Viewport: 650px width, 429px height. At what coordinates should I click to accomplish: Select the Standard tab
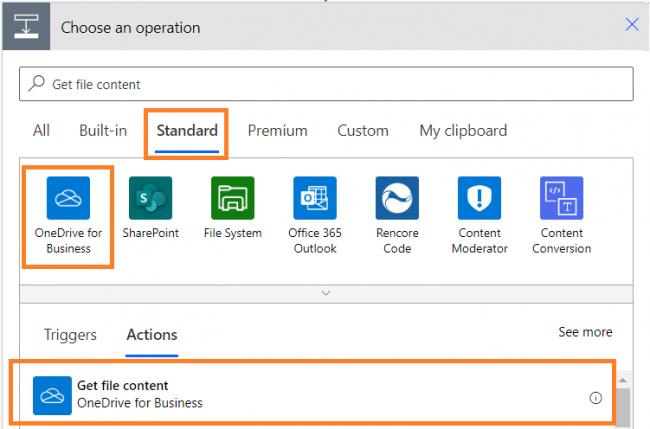187,131
